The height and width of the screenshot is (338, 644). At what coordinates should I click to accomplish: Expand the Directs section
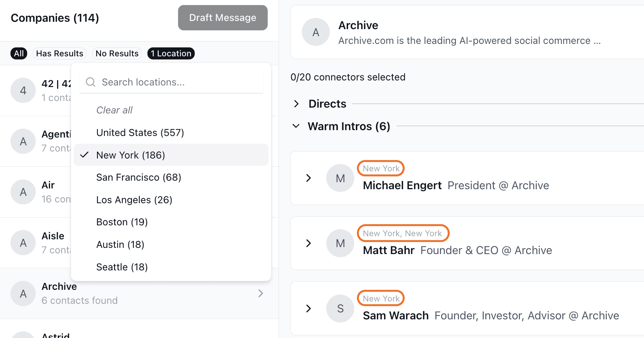pos(296,104)
